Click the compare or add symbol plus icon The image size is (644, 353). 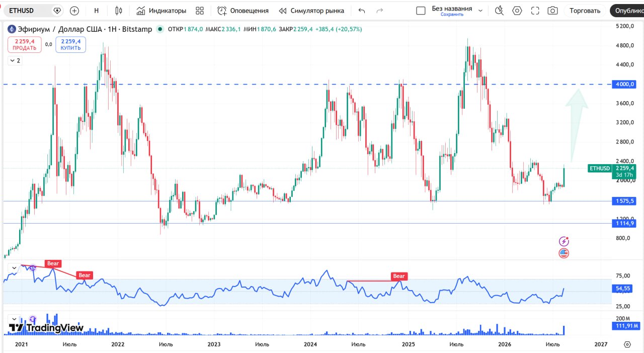tap(74, 11)
